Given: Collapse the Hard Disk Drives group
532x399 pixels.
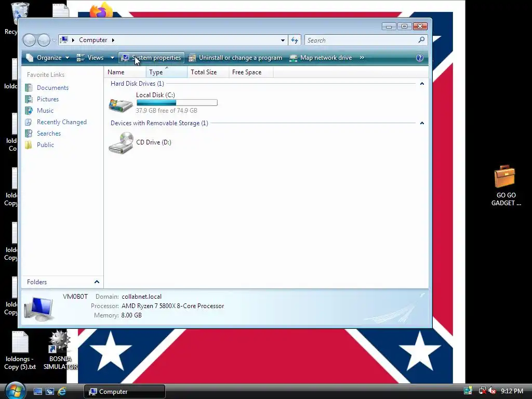Looking at the screenshot, I should pyautogui.click(x=422, y=84).
